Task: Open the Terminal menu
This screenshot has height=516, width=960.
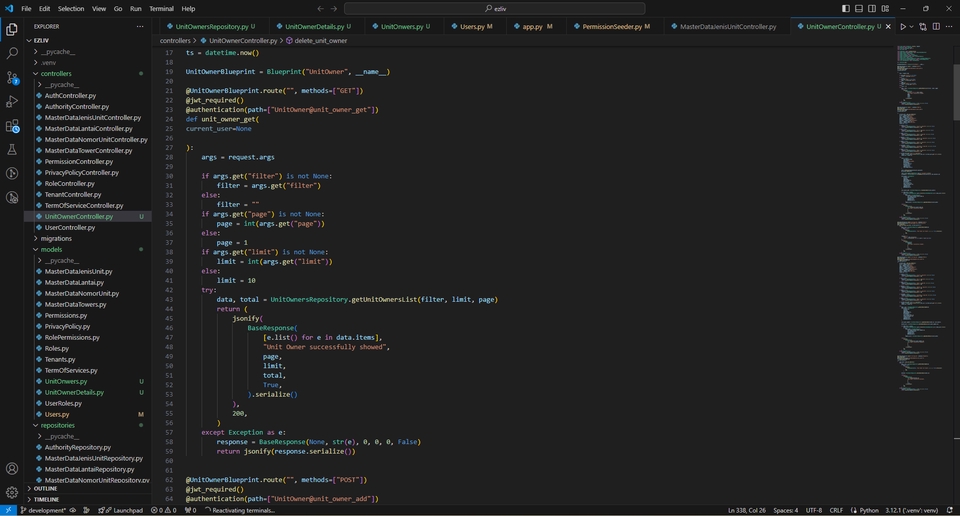Action: 161,9
